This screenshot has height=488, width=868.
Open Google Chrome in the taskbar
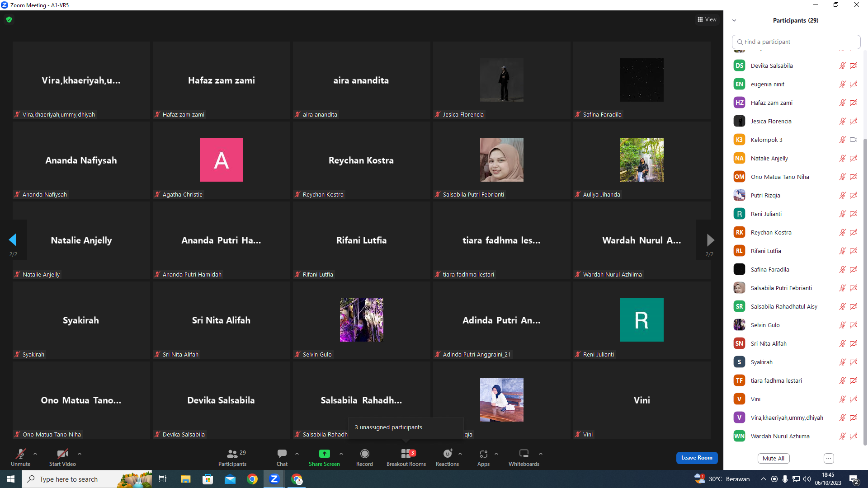point(252,479)
